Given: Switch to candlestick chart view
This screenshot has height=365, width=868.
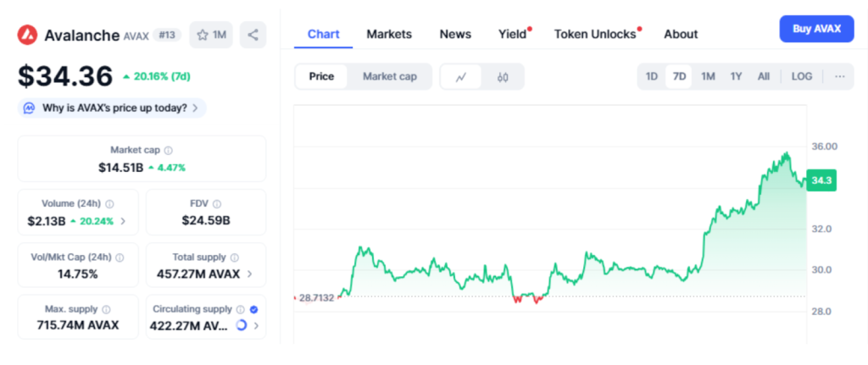Looking at the screenshot, I should tap(503, 77).
